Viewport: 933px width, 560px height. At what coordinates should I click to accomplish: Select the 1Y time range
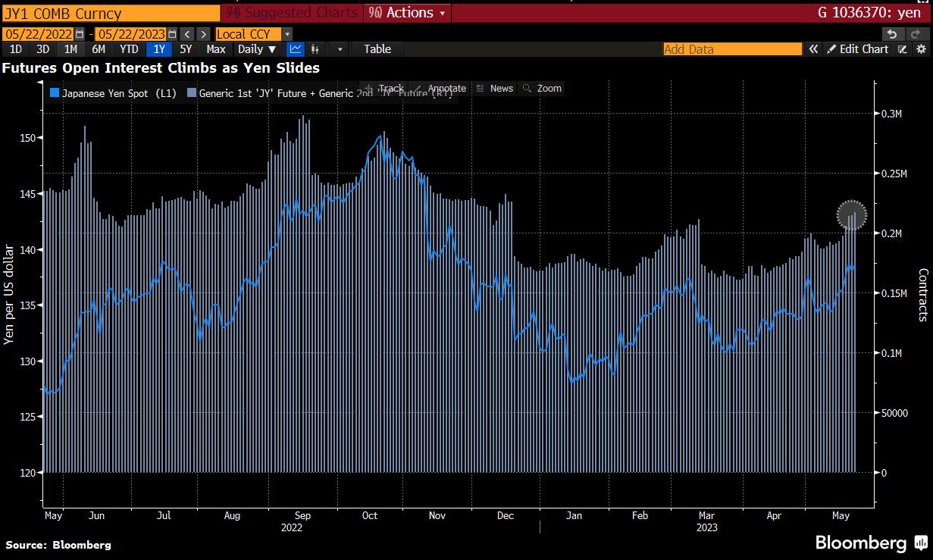pyautogui.click(x=159, y=49)
